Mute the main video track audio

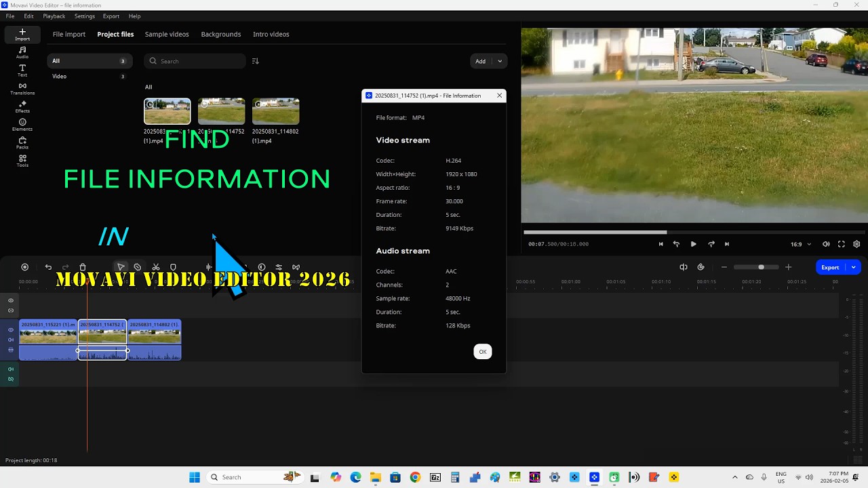(x=11, y=340)
